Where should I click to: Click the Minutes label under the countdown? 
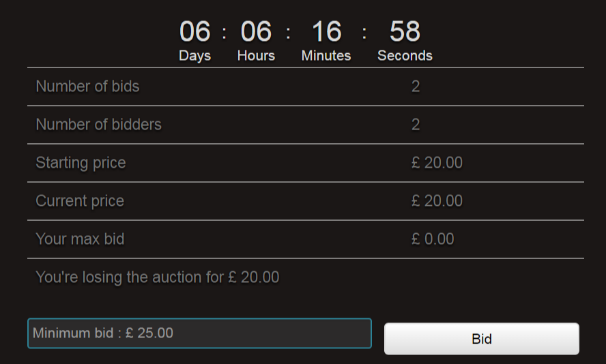[x=326, y=56]
